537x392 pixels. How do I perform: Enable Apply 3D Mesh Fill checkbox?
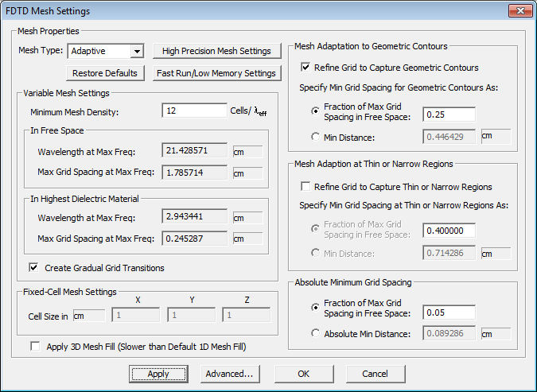(x=35, y=347)
